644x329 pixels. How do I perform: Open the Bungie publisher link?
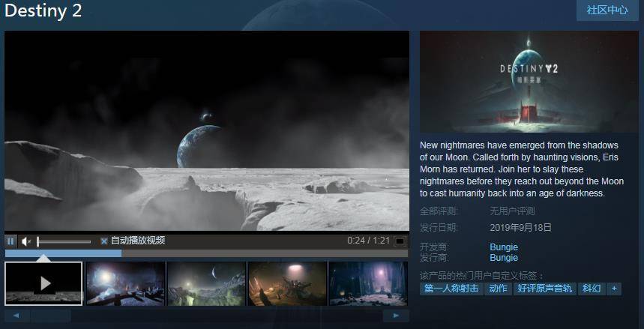pos(504,258)
